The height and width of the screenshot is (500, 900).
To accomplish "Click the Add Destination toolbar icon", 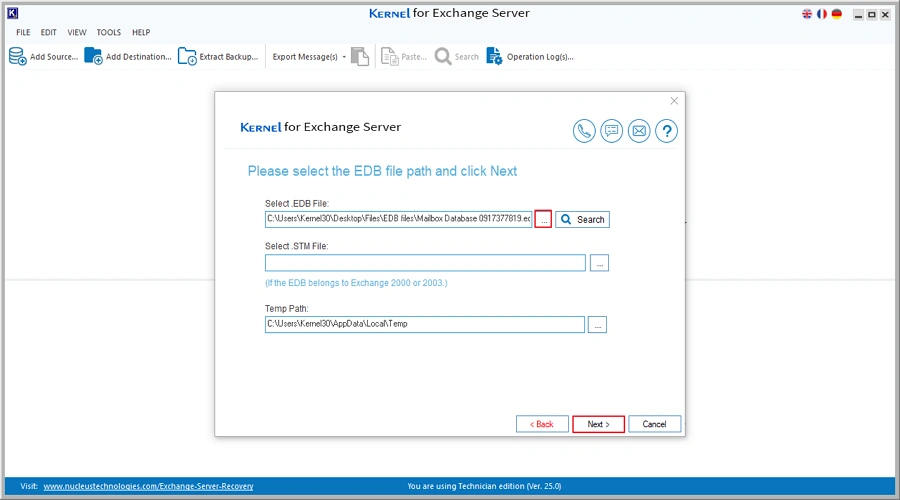I will pyautogui.click(x=93, y=56).
